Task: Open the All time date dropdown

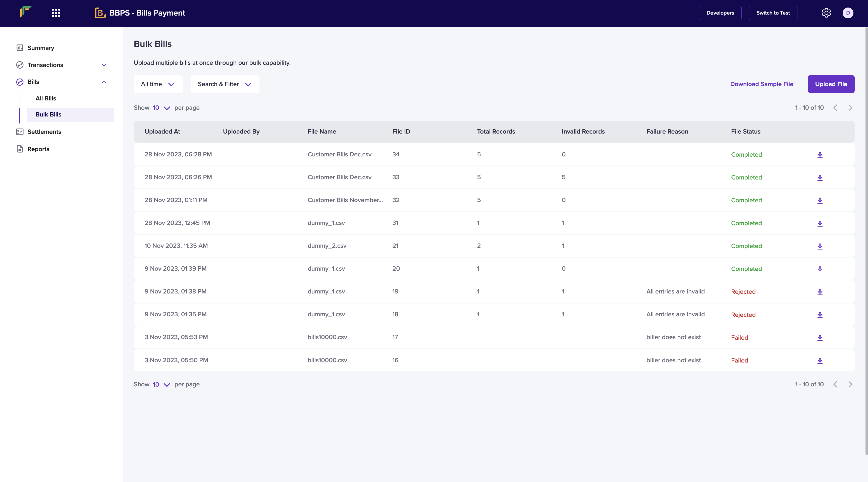Action: click(x=158, y=84)
